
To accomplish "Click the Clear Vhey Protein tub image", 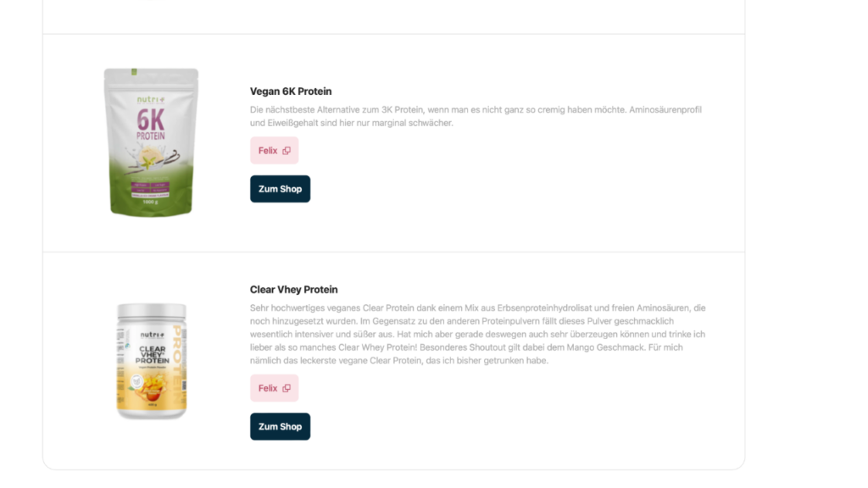I will (x=152, y=361).
